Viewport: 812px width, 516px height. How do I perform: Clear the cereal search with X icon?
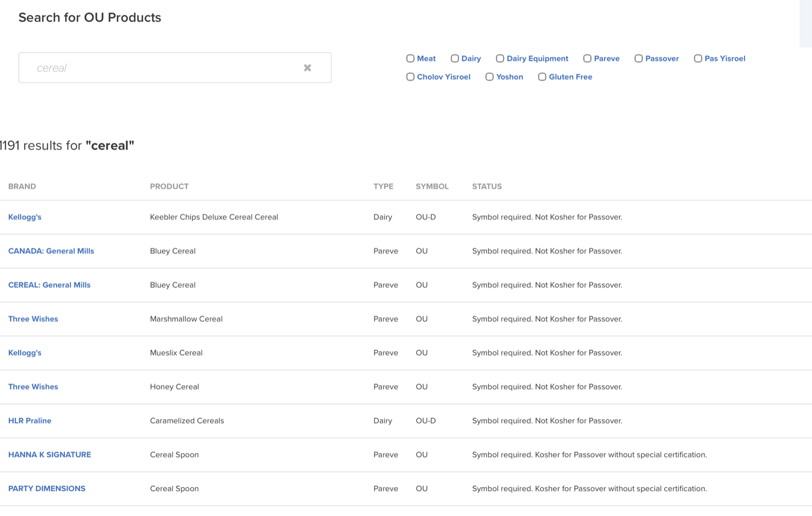pyautogui.click(x=307, y=68)
